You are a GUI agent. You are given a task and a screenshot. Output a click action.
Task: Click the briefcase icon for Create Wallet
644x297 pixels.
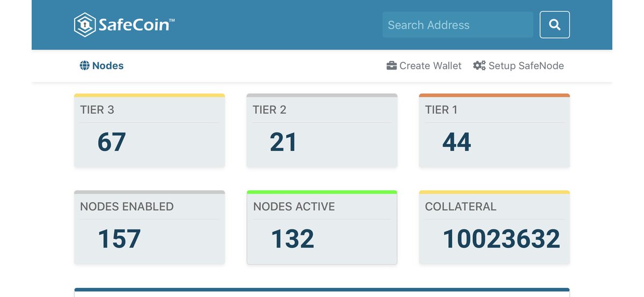coord(392,66)
